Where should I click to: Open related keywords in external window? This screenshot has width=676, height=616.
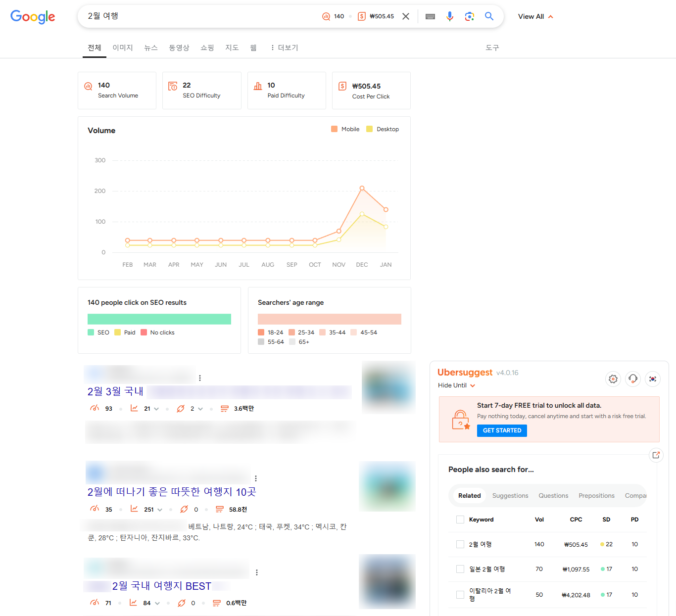656,455
